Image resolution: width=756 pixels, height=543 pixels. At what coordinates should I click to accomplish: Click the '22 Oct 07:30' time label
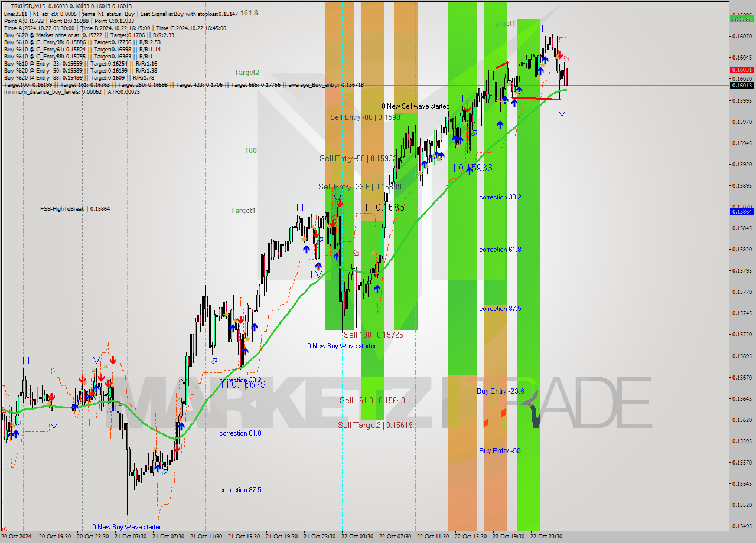(396, 537)
